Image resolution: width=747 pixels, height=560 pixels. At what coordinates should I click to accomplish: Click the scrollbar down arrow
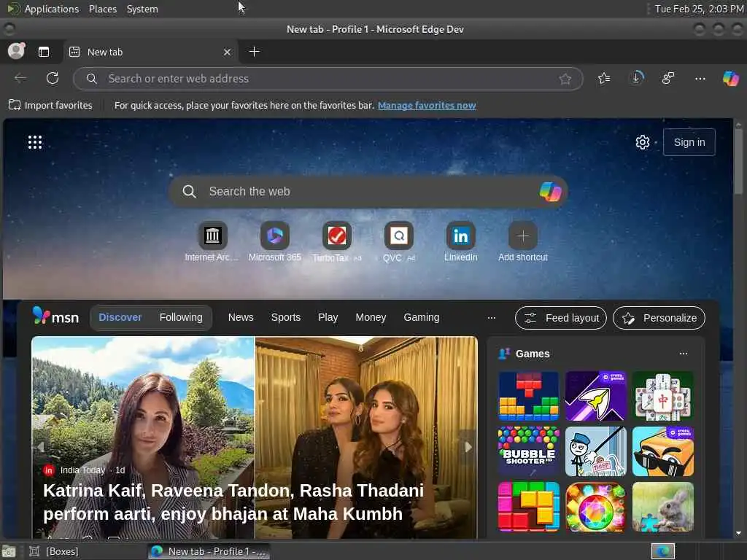(x=738, y=533)
